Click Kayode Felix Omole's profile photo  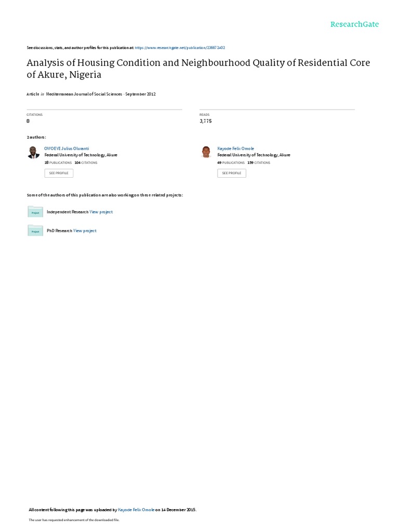(x=206, y=152)
